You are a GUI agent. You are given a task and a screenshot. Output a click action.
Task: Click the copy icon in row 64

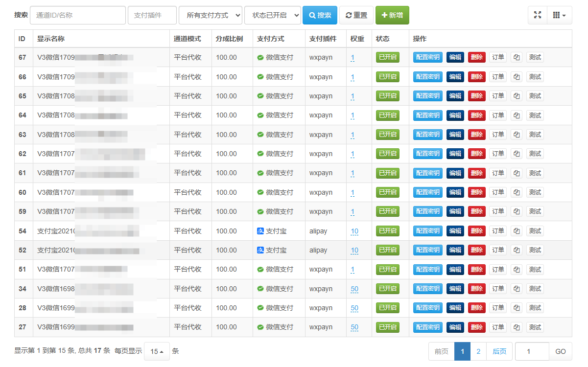tap(517, 115)
